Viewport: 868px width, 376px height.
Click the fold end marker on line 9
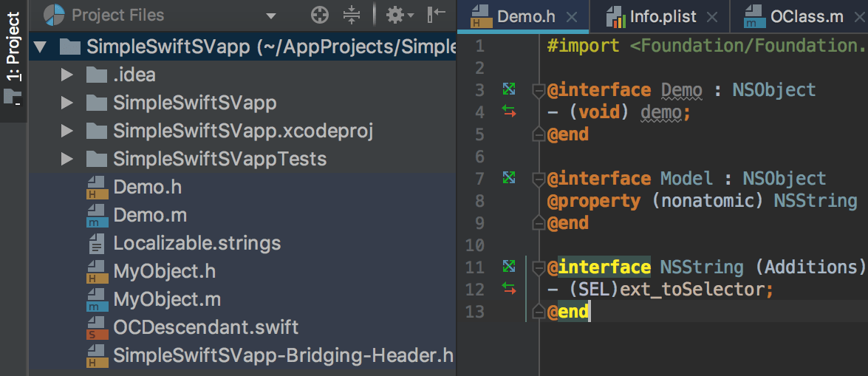[x=538, y=222]
